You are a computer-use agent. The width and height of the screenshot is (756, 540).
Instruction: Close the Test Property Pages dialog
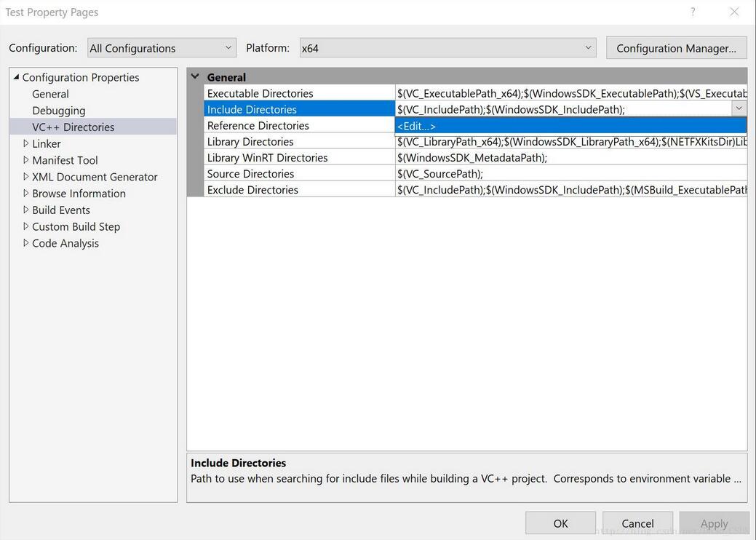click(734, 12)
